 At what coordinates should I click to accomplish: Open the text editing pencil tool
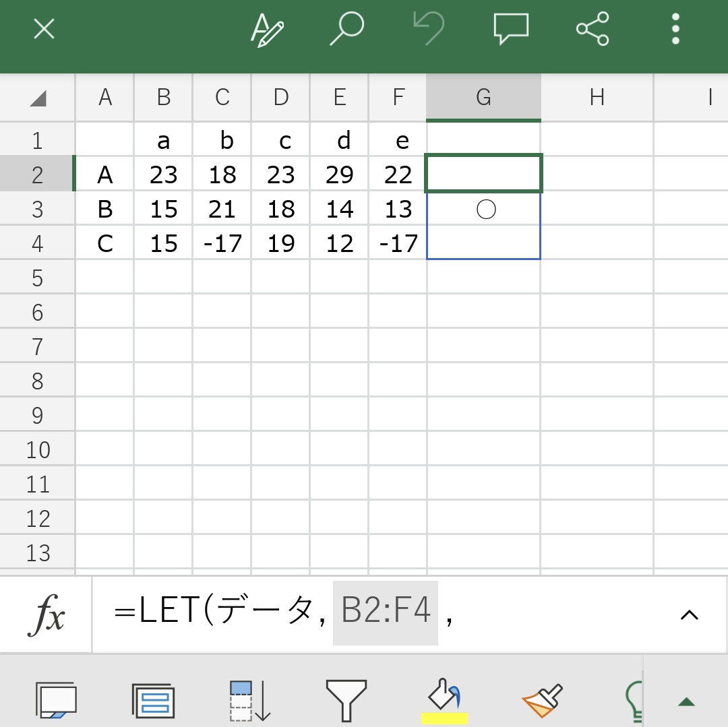click(x=266, y=30)
